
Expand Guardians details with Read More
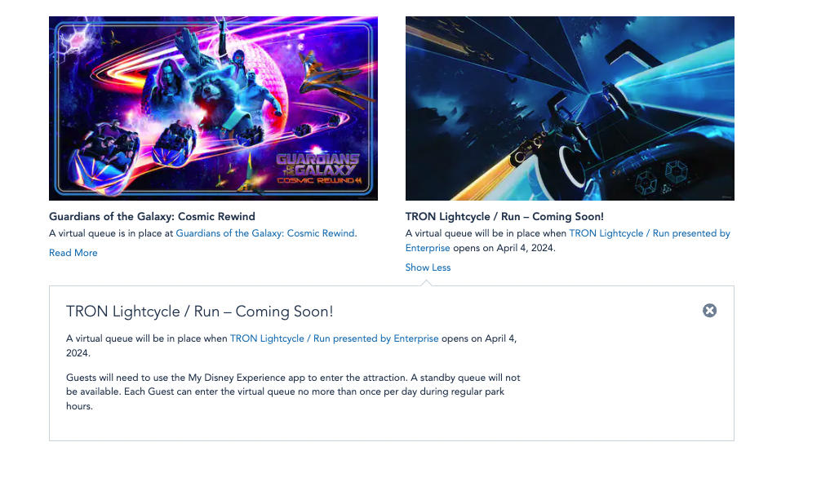coord(73,253)
